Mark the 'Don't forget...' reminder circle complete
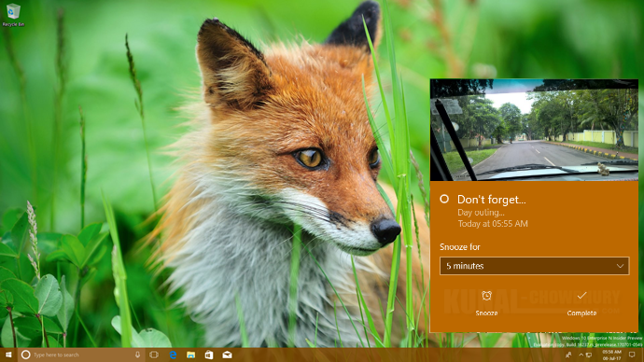This screenshot has height=362, width=644. click(x=444, y=199)
